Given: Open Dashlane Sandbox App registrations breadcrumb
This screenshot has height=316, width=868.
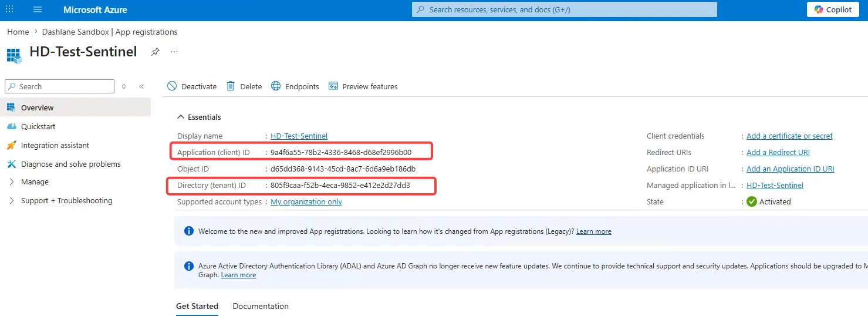Looking at the screenshot, I should pos(110,32).
